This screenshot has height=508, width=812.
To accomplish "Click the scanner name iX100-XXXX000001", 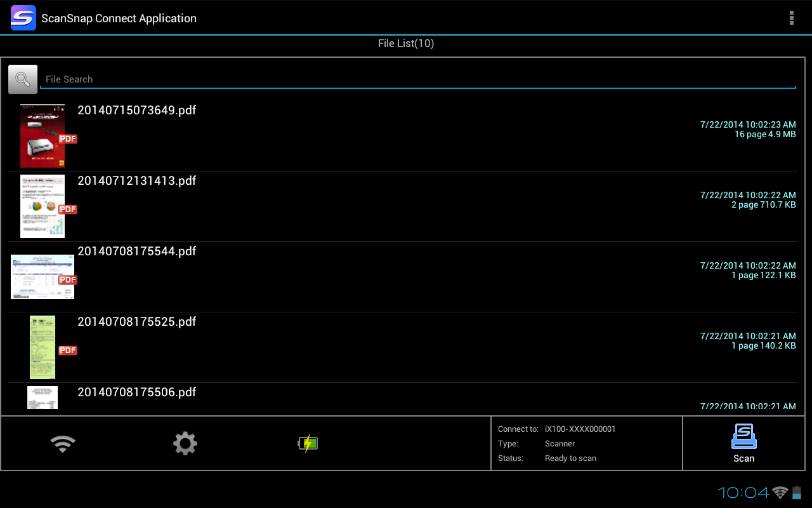I will click(x=580, y=429).
